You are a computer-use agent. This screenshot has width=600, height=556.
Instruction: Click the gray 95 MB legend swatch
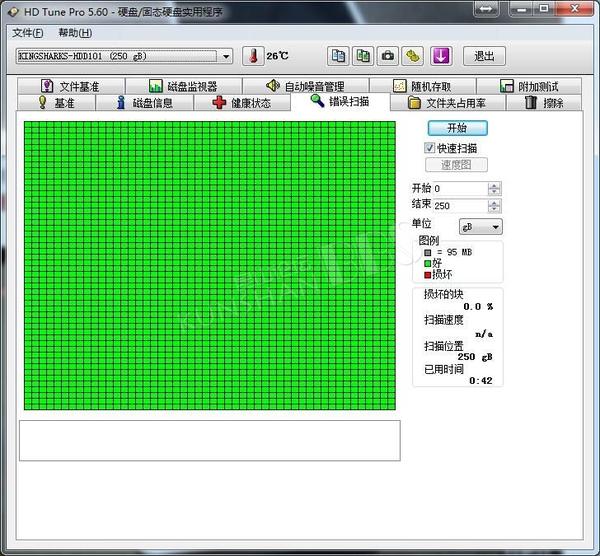click(428, 253)
